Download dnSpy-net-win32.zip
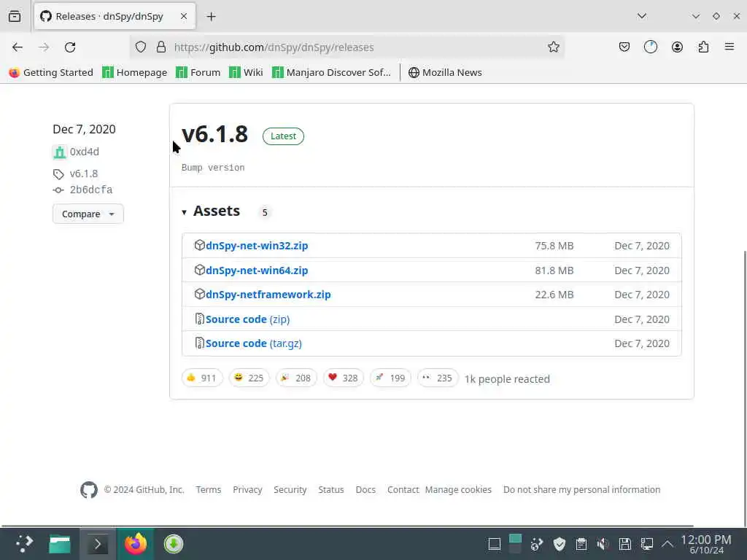 (257, 246)
